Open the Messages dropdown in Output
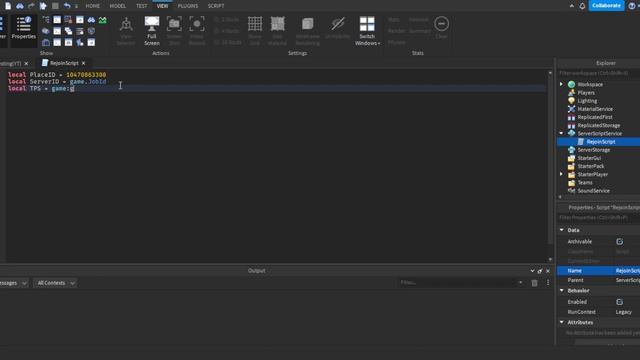 (13, 283)
